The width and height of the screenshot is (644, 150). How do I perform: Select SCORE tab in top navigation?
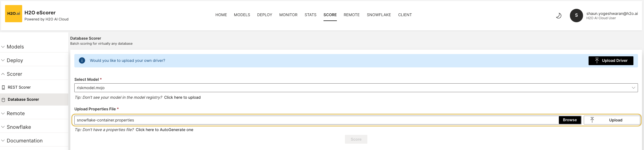tap(330, 15)
